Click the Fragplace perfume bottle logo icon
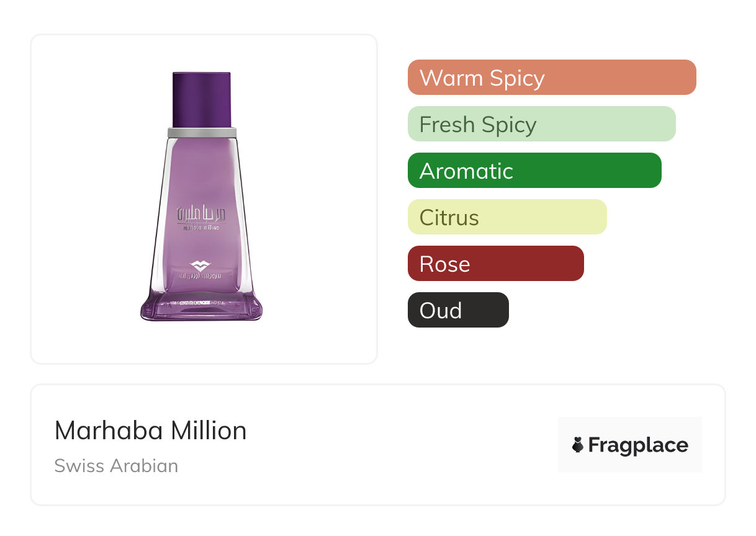Viewport: 756px width, 536px height. [578, 445]
